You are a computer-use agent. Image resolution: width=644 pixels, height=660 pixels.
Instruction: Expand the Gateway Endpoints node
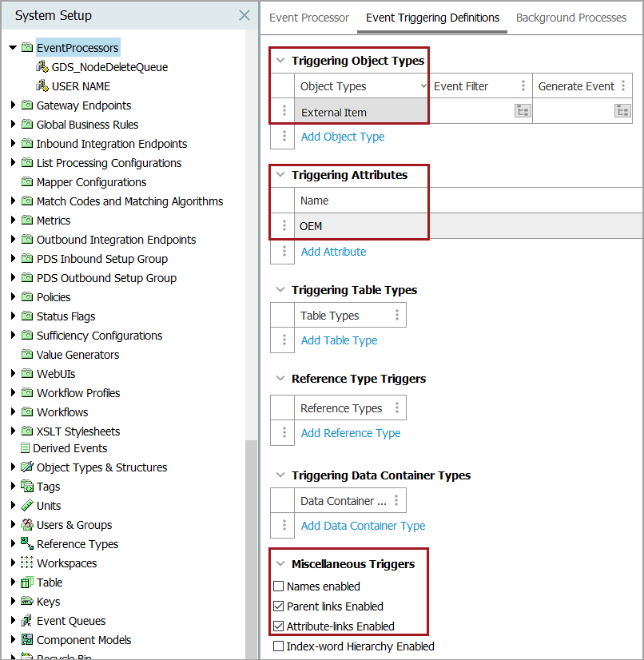13,105
